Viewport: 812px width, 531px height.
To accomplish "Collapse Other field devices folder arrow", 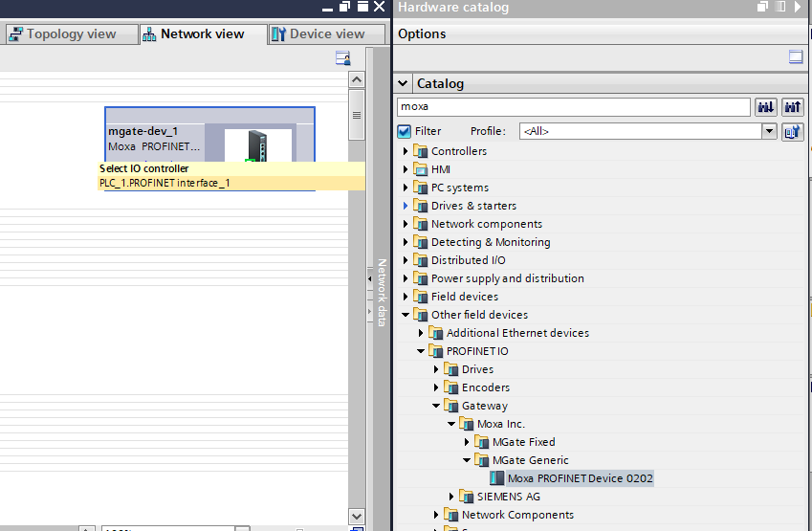I will click(x=406, y=315).
